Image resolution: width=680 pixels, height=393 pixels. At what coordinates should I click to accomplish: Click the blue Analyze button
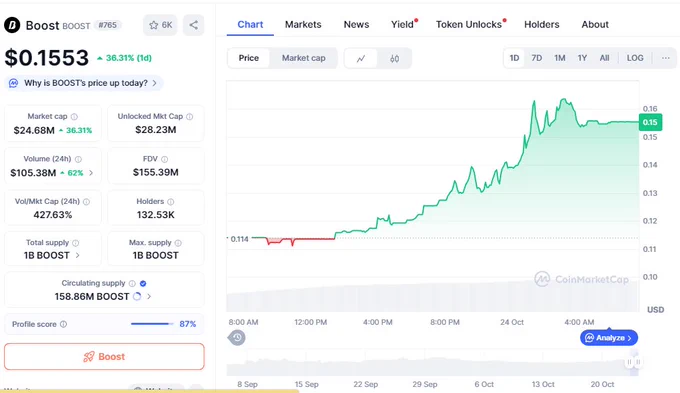[609, 337]
